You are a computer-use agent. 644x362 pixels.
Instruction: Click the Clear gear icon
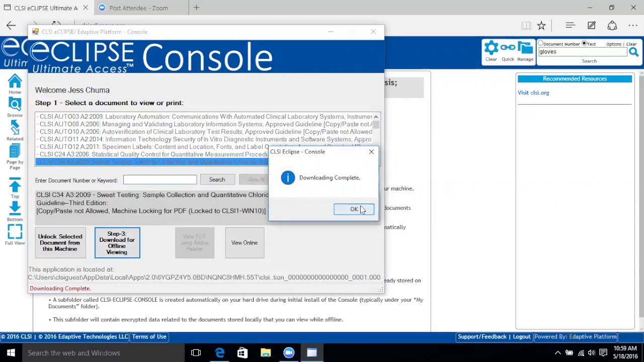point(491,51)
